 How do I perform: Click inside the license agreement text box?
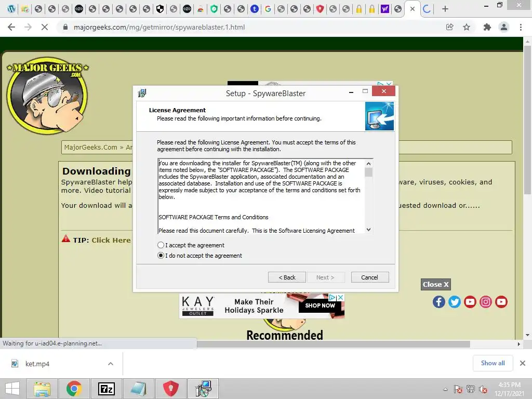click(x=261, y=196)
